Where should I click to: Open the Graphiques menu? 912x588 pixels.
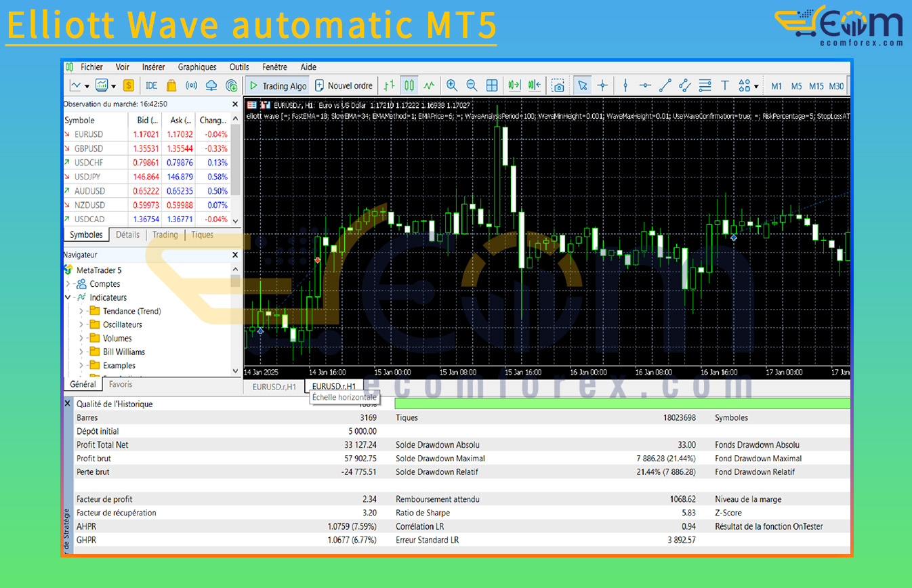pyautogui.click(x=197, y=67)
